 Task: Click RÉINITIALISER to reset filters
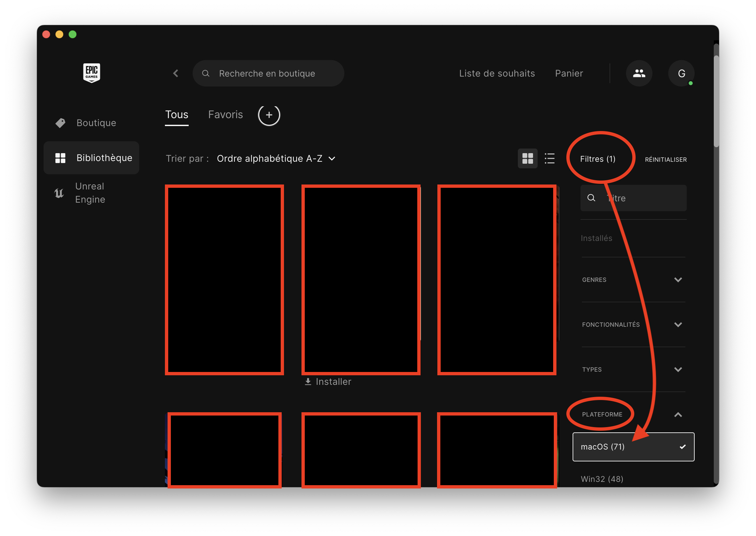[666, 160]
